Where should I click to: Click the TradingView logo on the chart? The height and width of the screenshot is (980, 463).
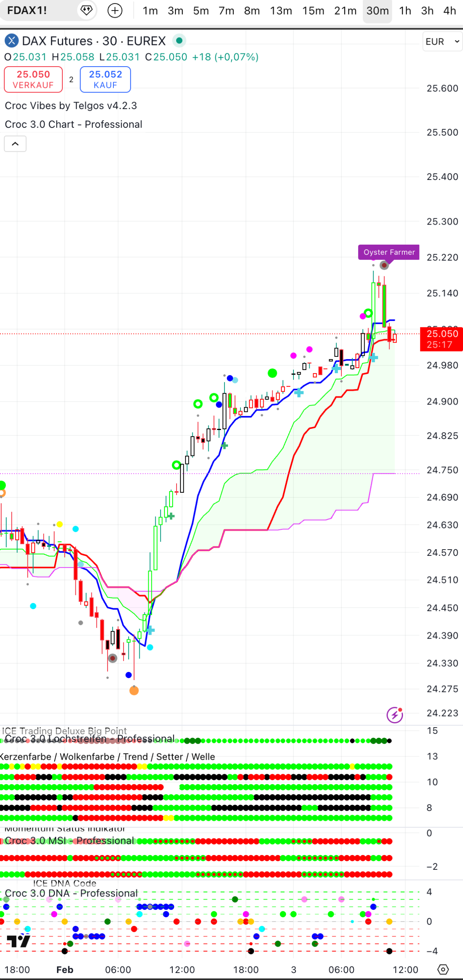tap(18, 941)
